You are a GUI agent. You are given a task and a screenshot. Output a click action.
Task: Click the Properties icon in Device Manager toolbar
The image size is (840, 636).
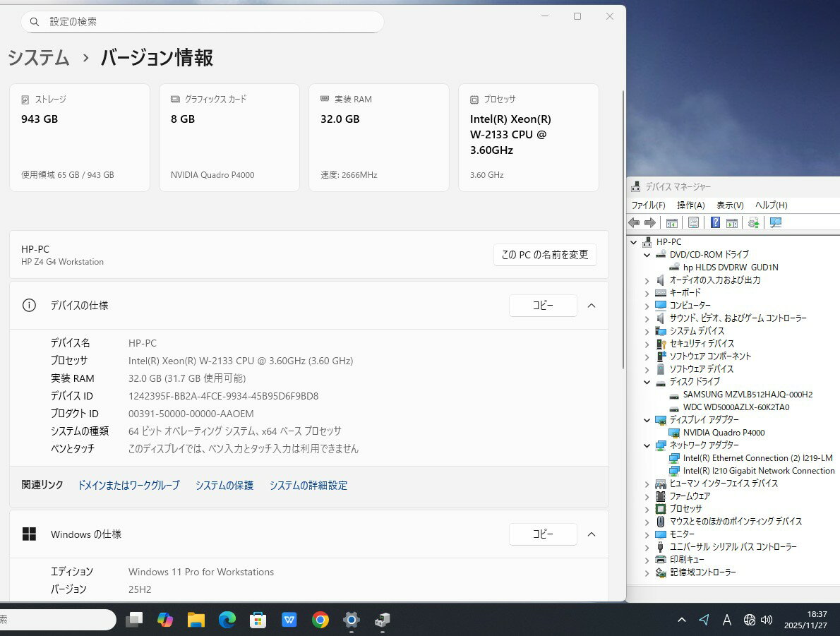693,223
